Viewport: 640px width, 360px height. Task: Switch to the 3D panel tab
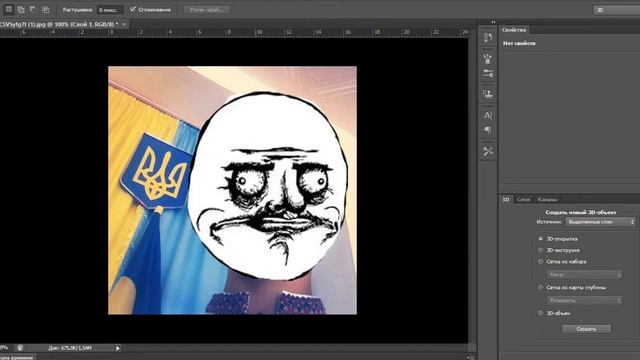[x=506, y=200]
